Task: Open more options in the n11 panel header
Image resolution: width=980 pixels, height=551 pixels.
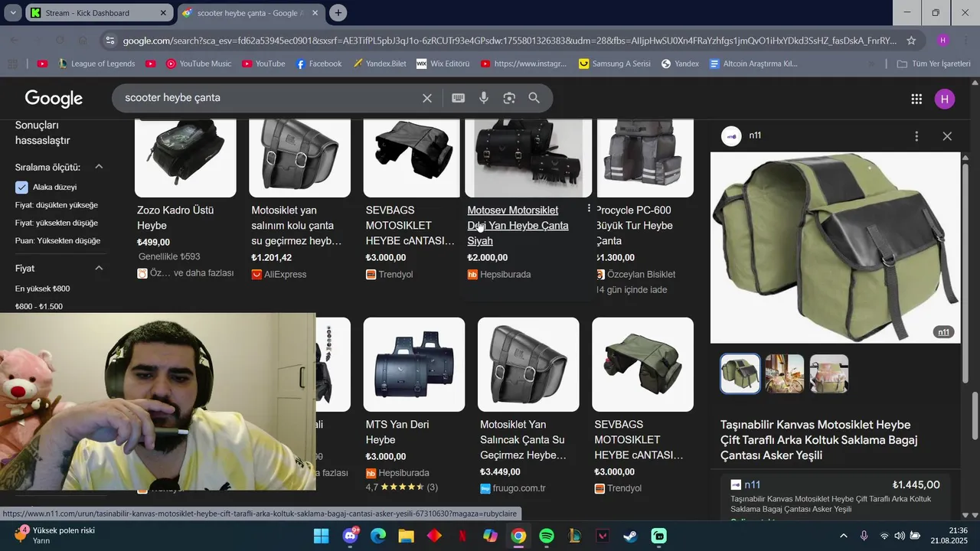Action: [x=916, y=136]
